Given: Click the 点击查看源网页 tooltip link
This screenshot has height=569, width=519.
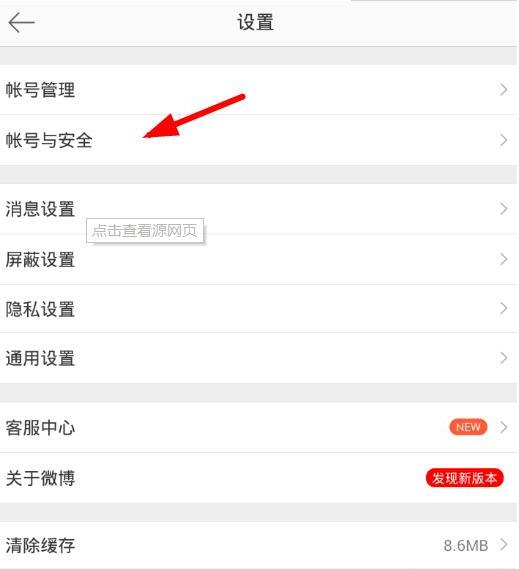Looking at the screenshot, I should (145, 230).
